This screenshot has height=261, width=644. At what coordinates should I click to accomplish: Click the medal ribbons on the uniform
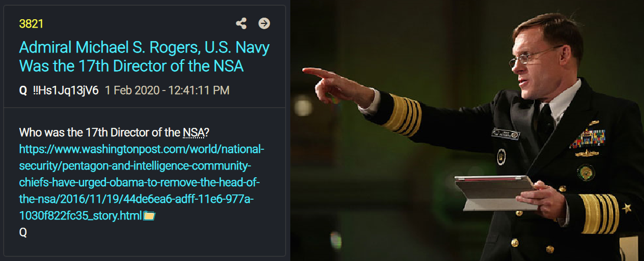(588, 138)
